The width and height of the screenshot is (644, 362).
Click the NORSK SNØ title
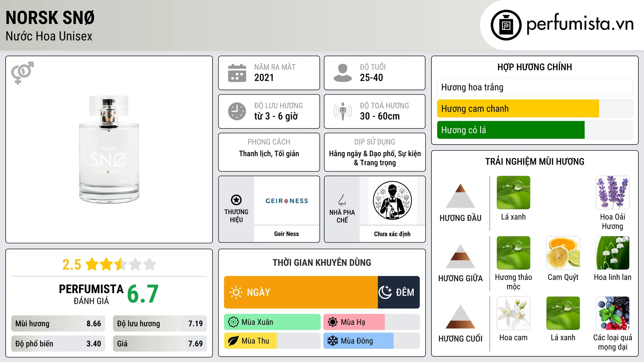pos(50,18)
